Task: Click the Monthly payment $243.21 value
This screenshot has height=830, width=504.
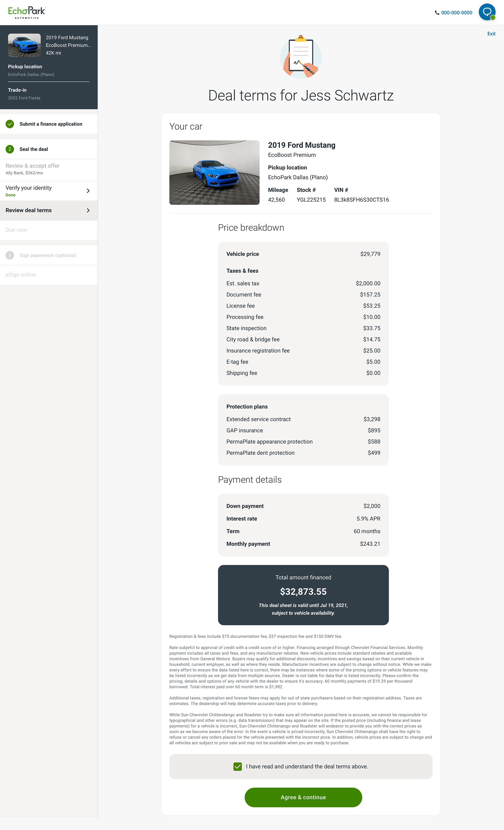Action: [370, 544]
